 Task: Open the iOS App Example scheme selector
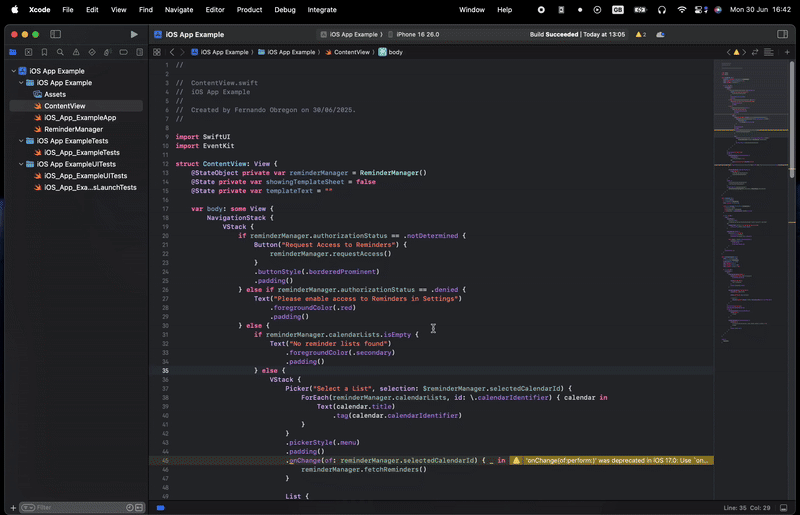pyautogui.click(x=352, y=34)
